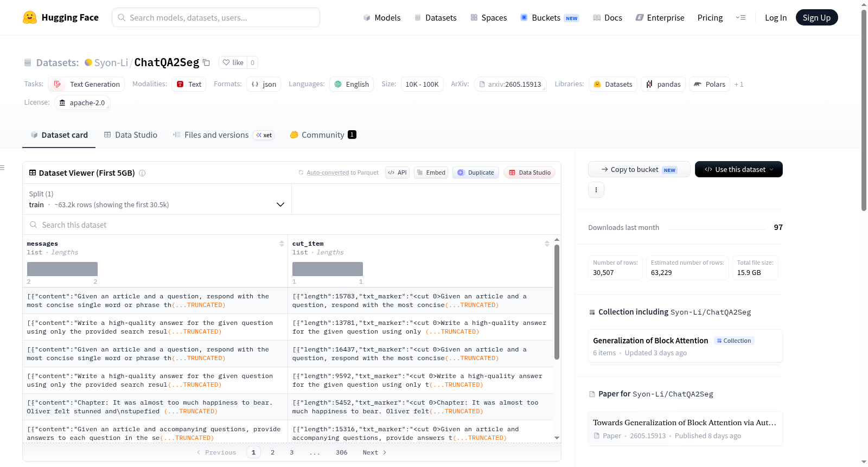Click the table vertical scrollbar
Image resolution: width=868 pixels, height=467 pixels.
[x=557, y=302]
